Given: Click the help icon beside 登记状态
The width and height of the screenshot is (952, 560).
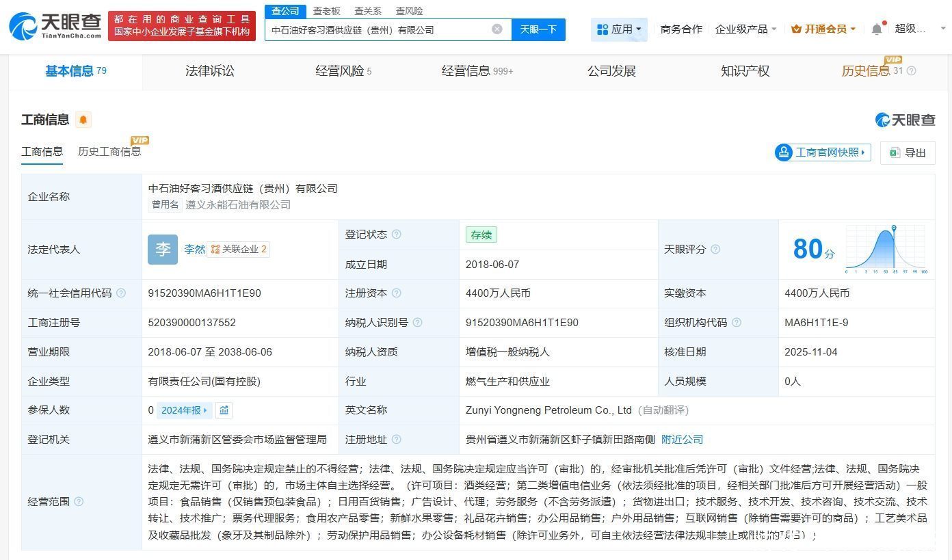Looking at the screenshot, I should click(x=396, y=235).
